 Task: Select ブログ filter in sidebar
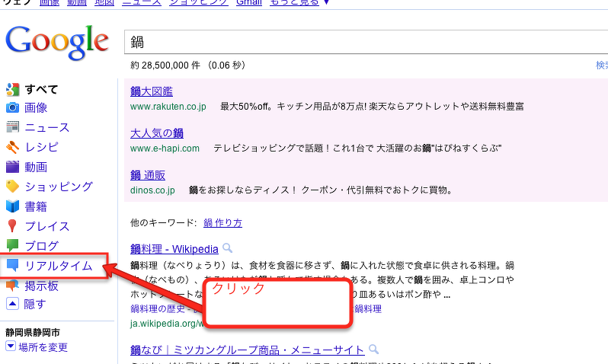pyautogui.click(x=41, y=246)
